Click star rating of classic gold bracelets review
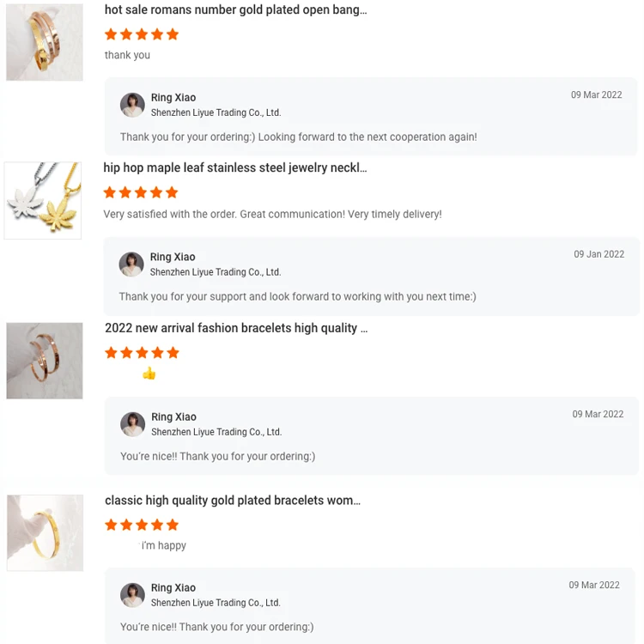Image resolution: width=644 pixels, height=644 pixels. click(142, 525)
